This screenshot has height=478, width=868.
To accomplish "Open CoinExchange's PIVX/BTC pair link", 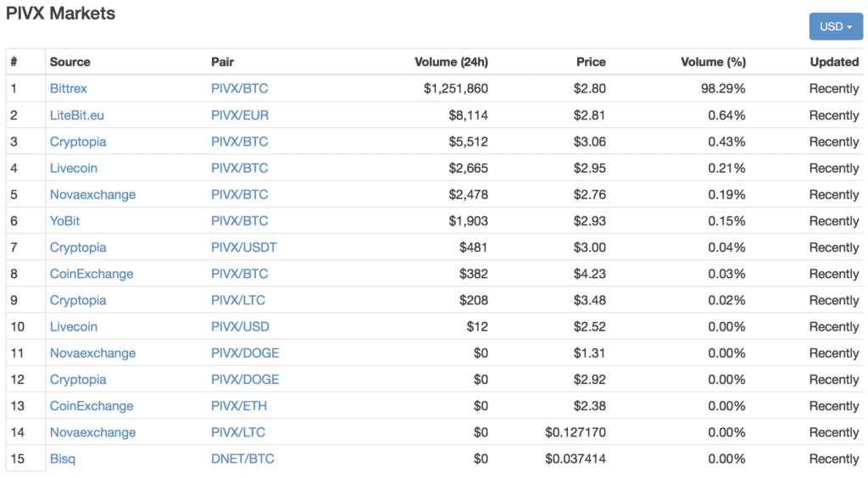I will pos(239,274).
